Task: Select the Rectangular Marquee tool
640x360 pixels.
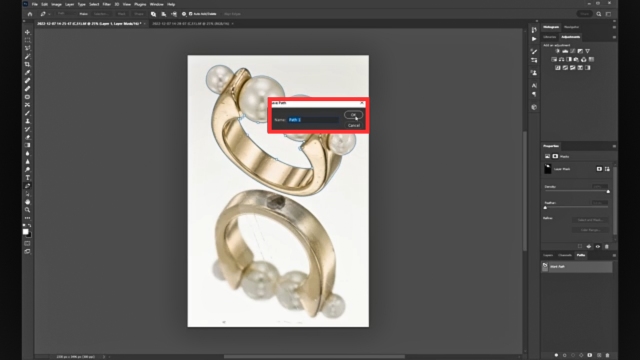Action: [27, 40]
